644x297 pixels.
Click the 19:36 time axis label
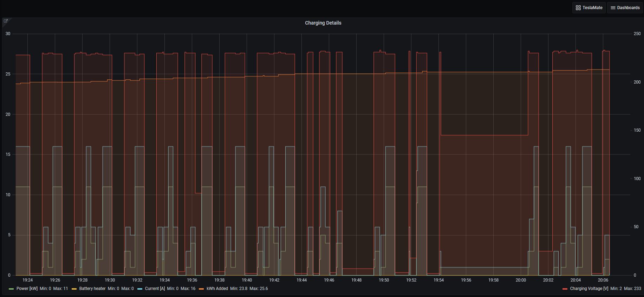click(192, 280)
